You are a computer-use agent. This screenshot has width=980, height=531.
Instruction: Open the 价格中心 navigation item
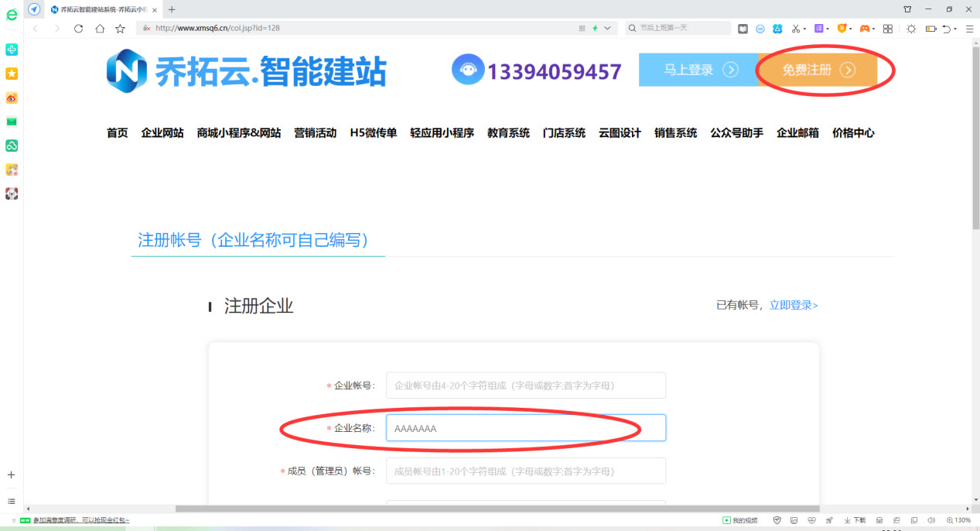(852, 132)
